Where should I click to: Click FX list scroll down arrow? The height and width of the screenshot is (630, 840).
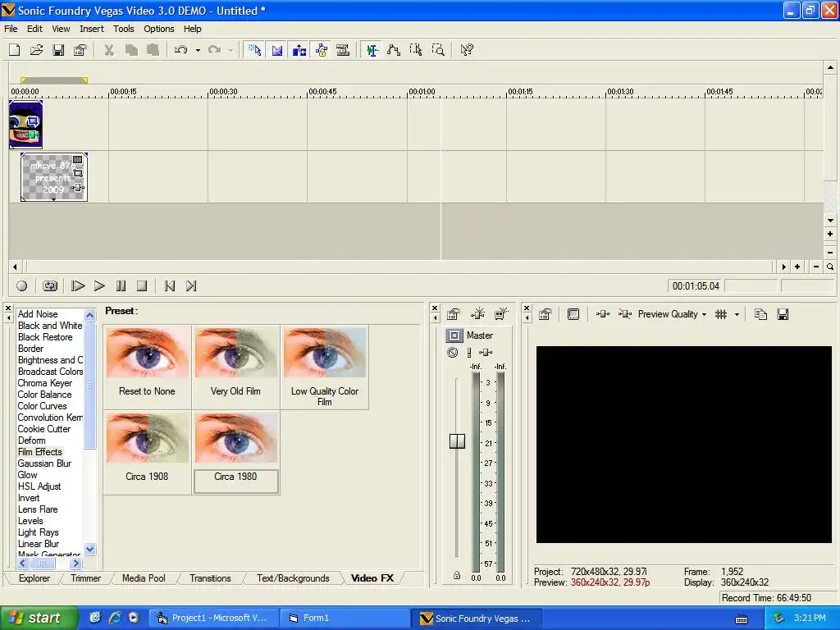(x=90, y=549)
